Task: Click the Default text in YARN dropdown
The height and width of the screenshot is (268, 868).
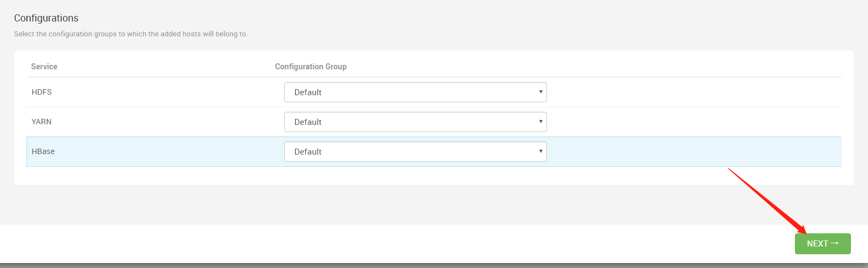Action: pos(308,122)
